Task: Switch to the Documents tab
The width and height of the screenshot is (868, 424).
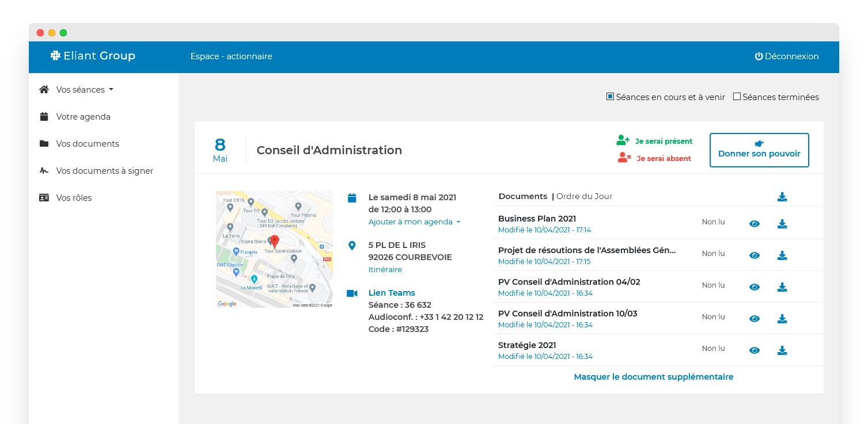Action: pyautogui.click(x=522, y=196)
